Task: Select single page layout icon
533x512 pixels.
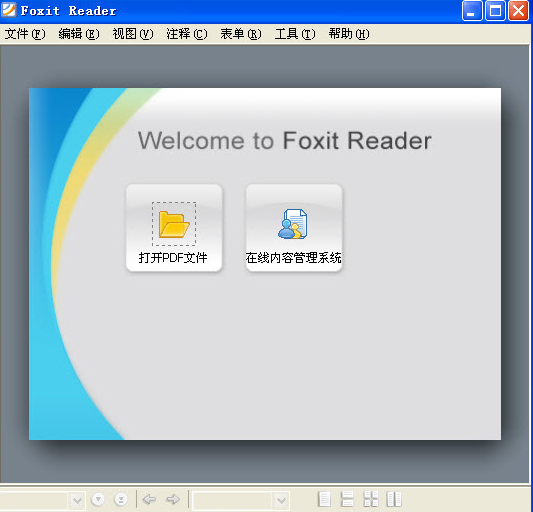Action: 324,499
